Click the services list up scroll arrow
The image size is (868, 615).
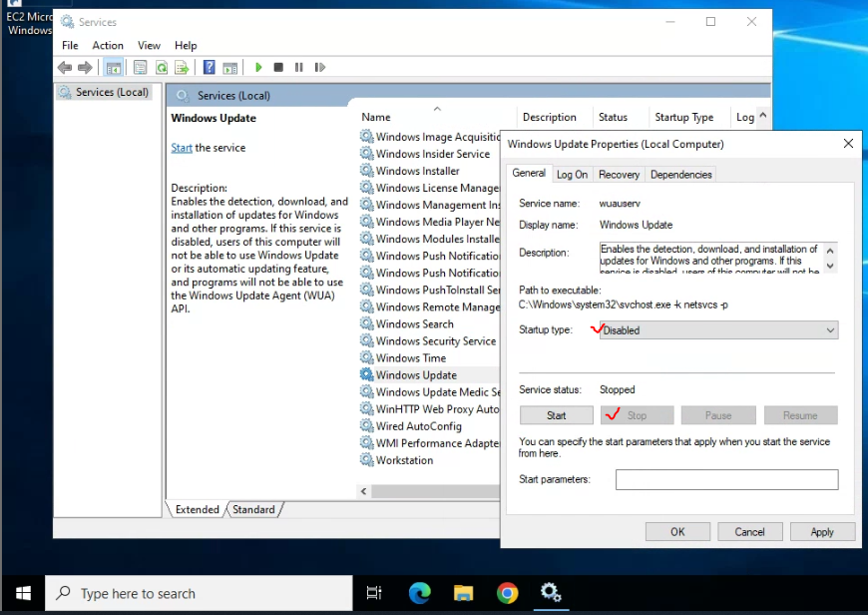(763, 115)
